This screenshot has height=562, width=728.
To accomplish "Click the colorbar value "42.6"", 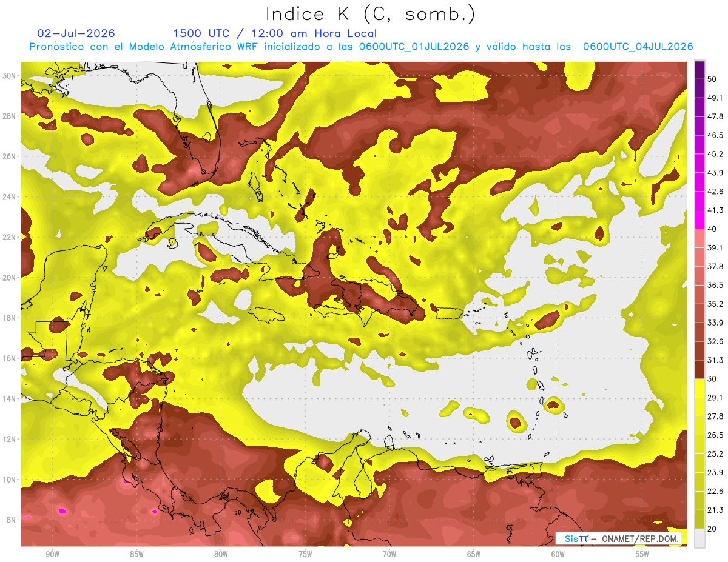I will [x=715, y=192].
